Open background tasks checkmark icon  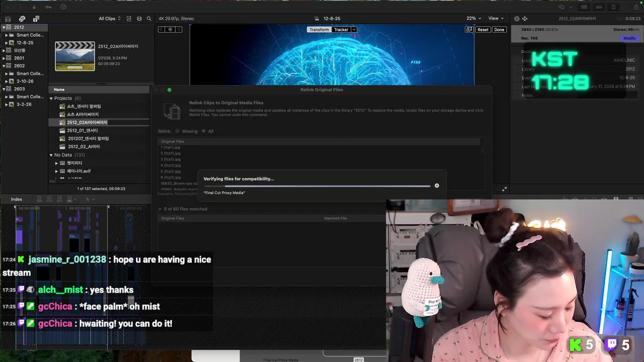(63, 7)
